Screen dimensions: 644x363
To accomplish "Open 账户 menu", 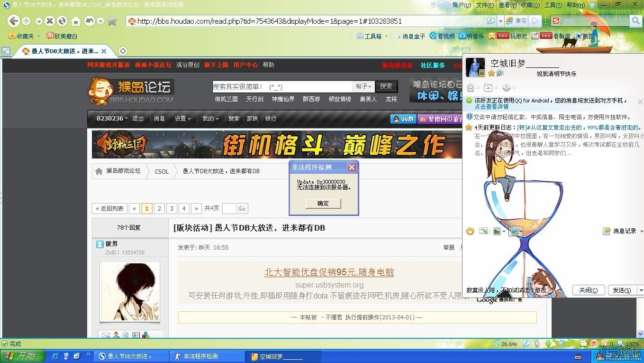I will pyautogui.click(x=462, y=5).
